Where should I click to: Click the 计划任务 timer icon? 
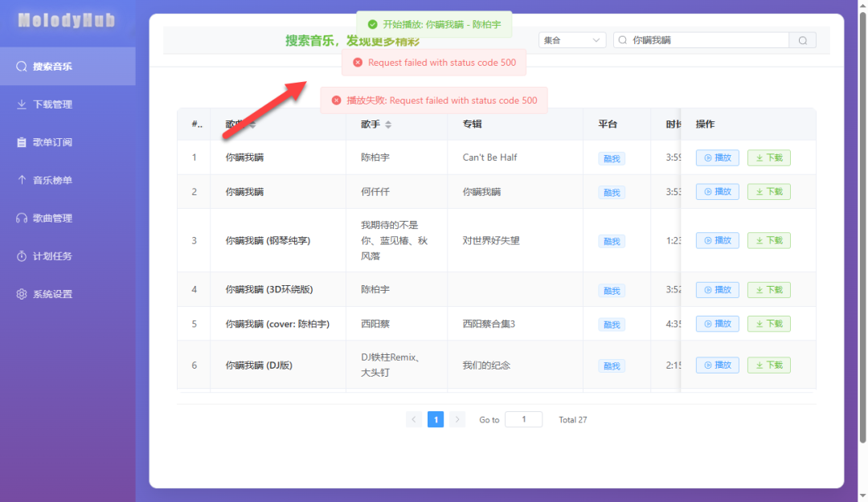click(x=22, y=256)
